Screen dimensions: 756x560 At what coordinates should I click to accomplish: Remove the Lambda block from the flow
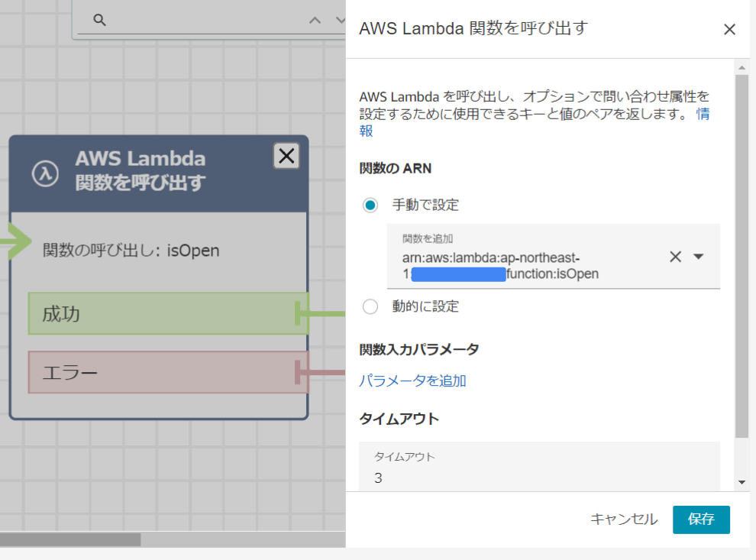(287, 156)
